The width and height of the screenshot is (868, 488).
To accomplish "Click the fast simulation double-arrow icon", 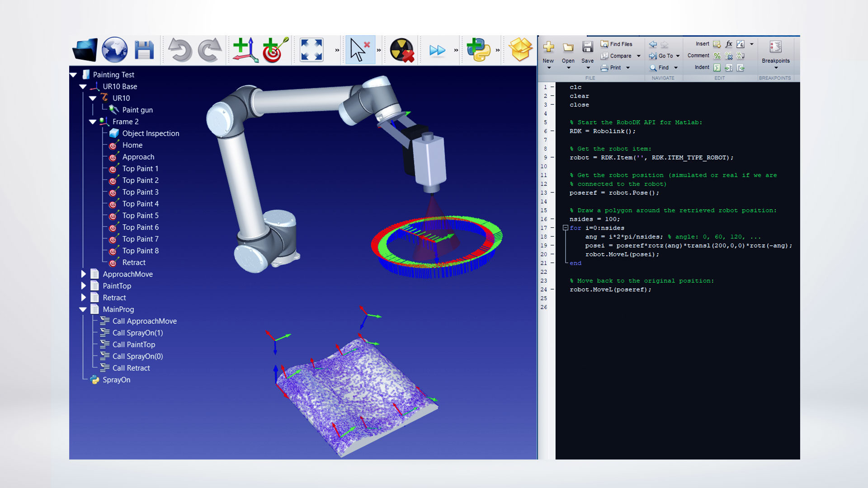I will [437, 50].
